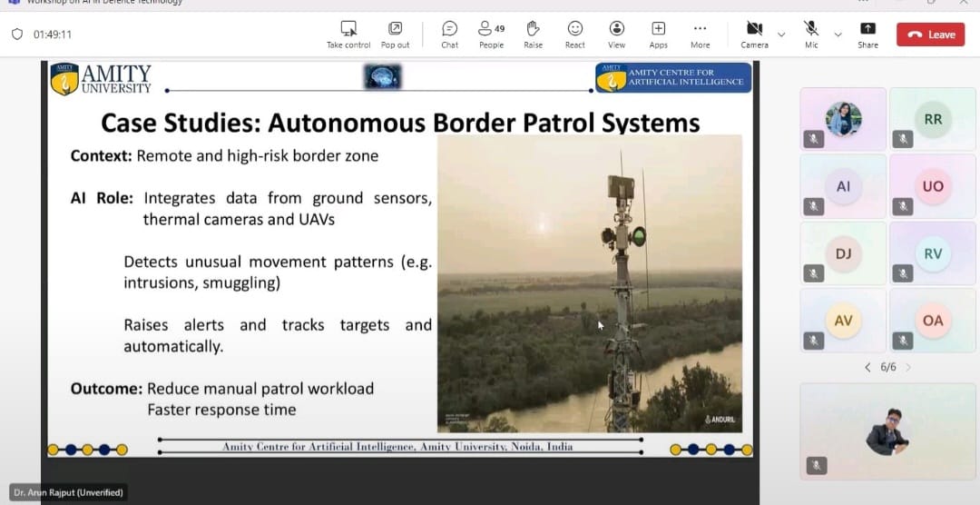The width and height of the screenshot is (980, 505).
Task: Go to previous participants page
Action: 867,367
